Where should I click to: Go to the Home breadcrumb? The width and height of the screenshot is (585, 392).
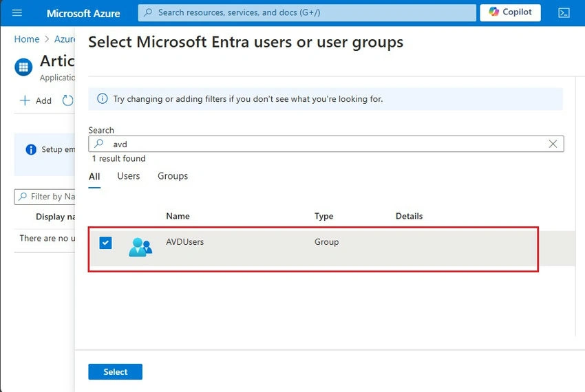26,39
